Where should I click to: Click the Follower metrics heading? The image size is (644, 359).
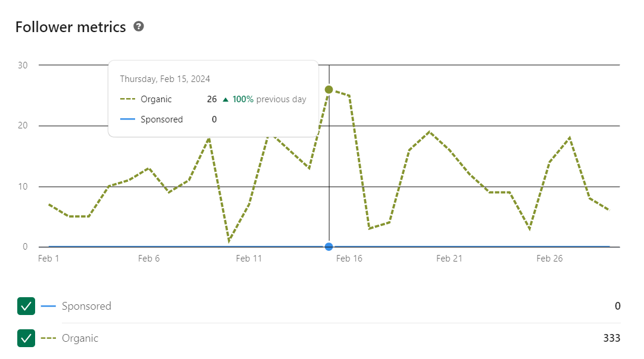click(71, 26)
